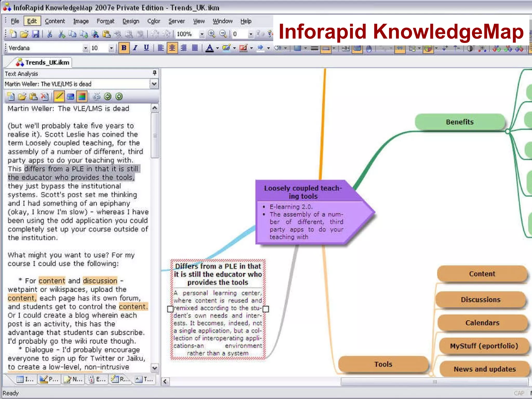Toggle center text alignment
Screen dimensions: 532x399
[x=172, y=48]
